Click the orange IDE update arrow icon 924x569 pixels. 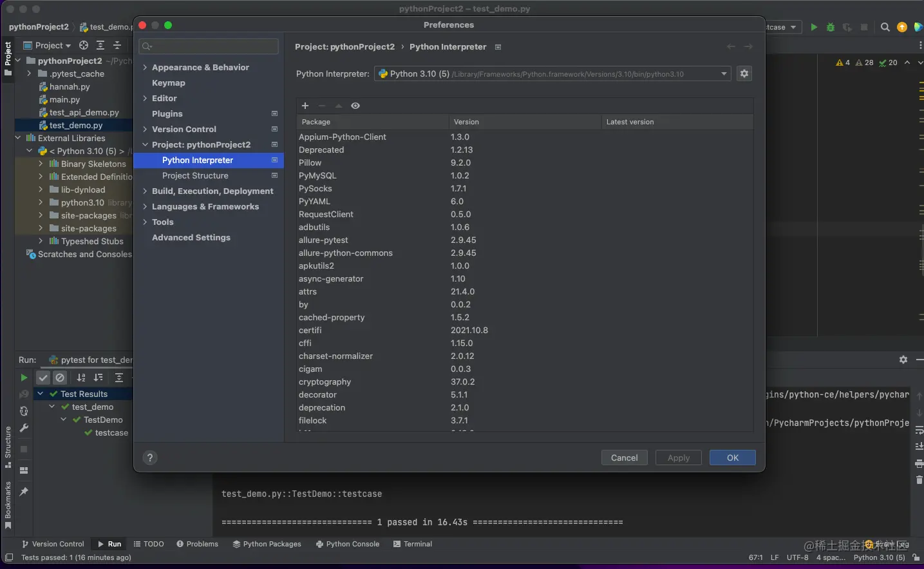902,27
